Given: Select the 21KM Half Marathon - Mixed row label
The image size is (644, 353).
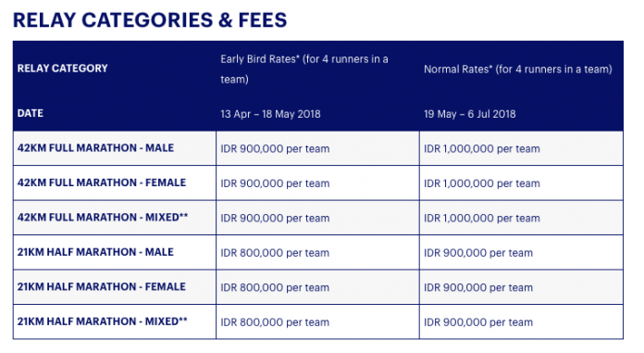Looking at the screenshot, I should (x=103, y=321).
